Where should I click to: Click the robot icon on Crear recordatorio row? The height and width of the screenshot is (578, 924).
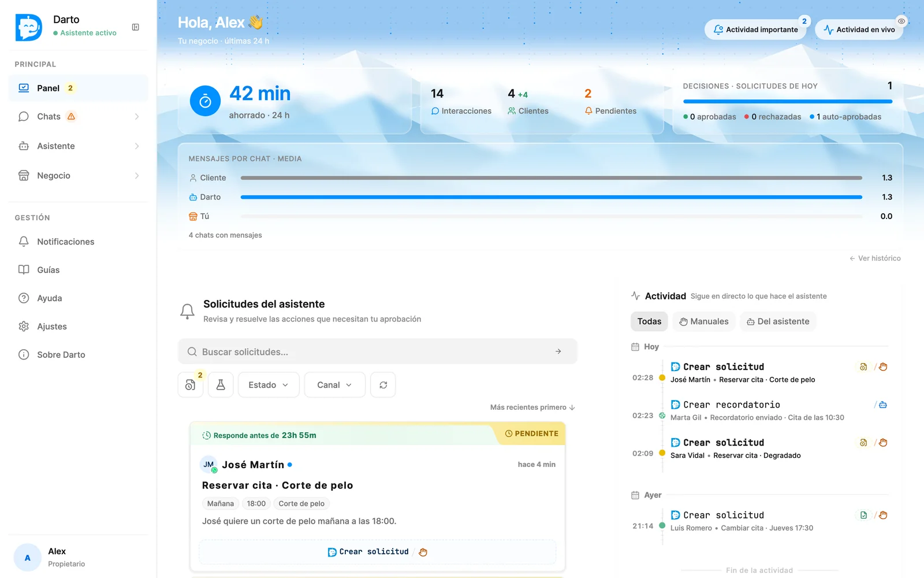(883, 405)
